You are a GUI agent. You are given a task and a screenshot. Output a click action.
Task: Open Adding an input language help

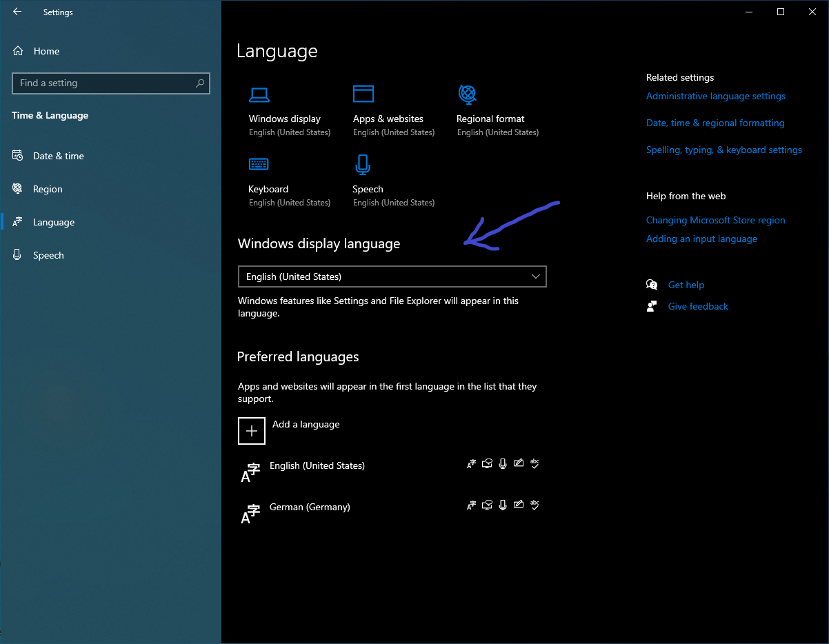point(701,239)
